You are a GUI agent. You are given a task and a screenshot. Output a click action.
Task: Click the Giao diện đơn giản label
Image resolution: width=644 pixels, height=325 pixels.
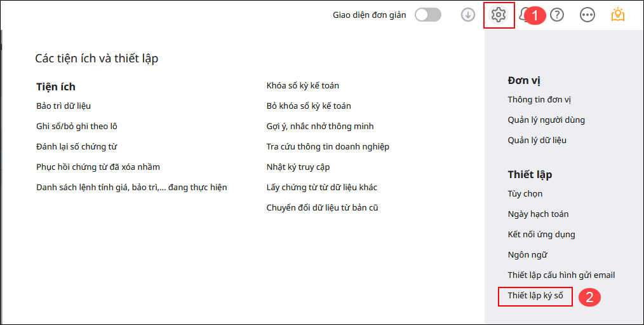click(369, 15)
